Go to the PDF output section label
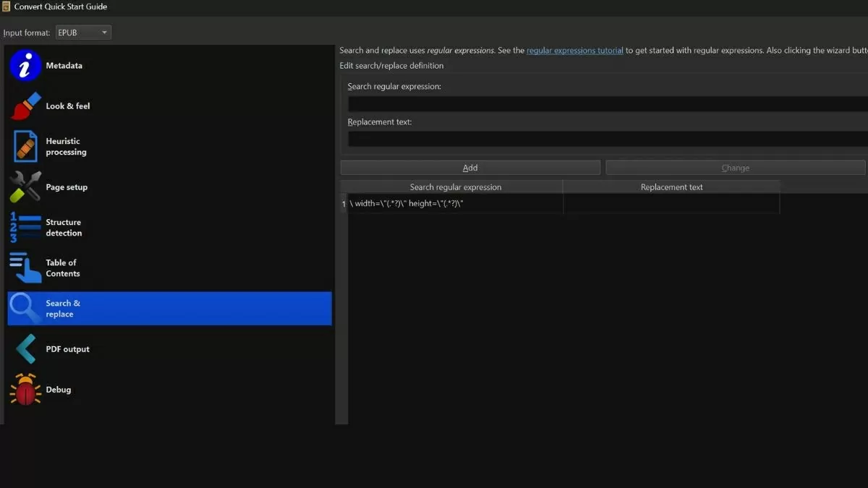Image resolution: width=868 pixels, height=488 pixels. (67, 349)
